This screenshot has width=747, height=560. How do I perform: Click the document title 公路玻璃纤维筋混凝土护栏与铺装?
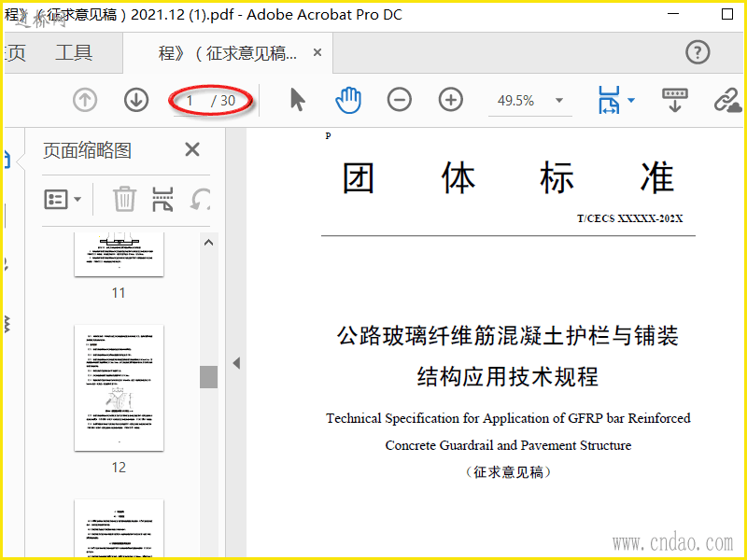point(508,335)
